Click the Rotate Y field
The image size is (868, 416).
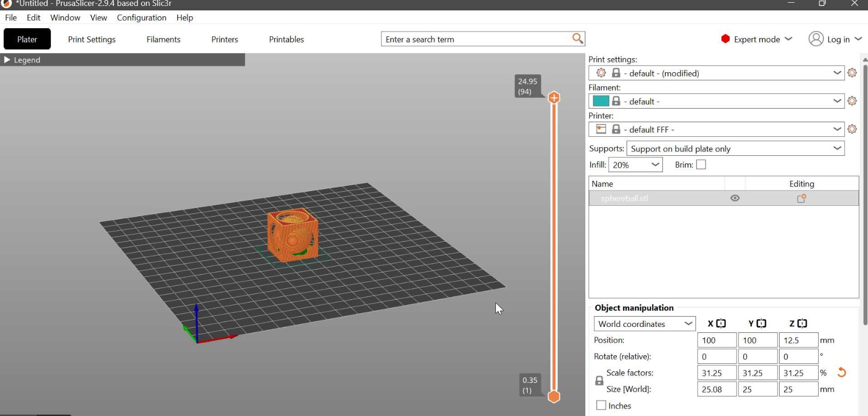pyautogui.click(x=757, y=356)
